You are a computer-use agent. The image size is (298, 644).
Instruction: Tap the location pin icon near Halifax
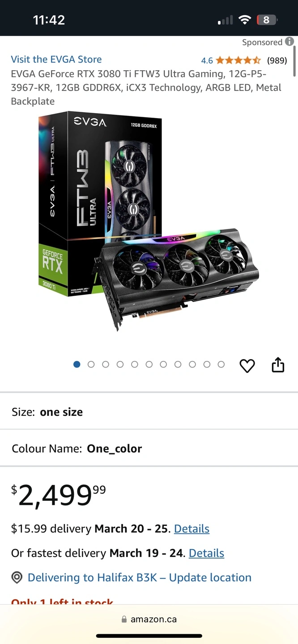[17, 577]
